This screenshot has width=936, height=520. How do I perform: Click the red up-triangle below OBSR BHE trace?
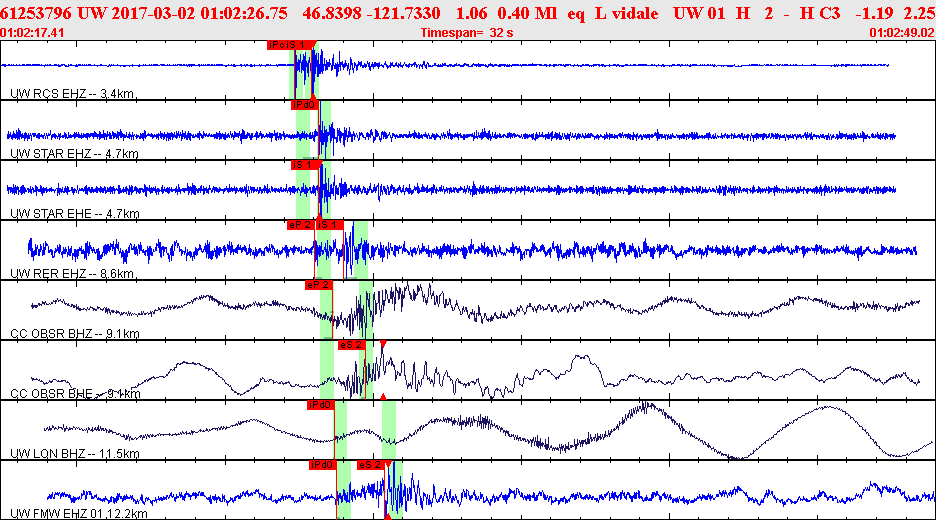coord(383,396)
